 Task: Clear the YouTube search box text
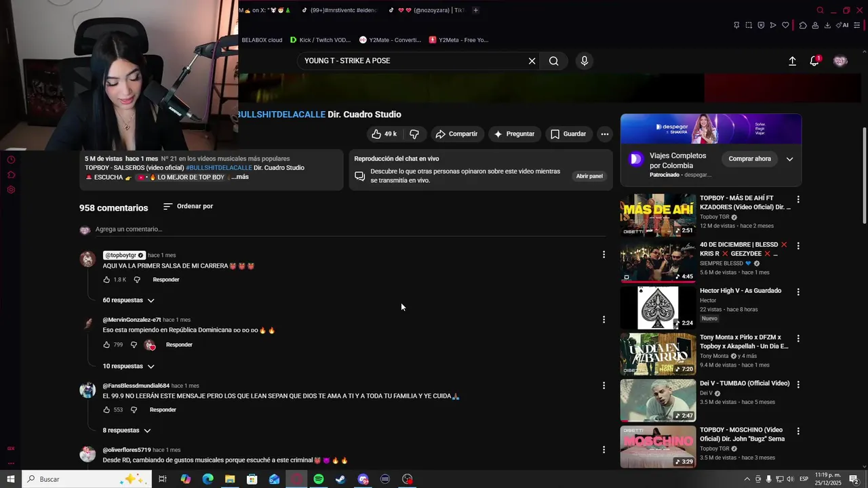click(532, 61)
